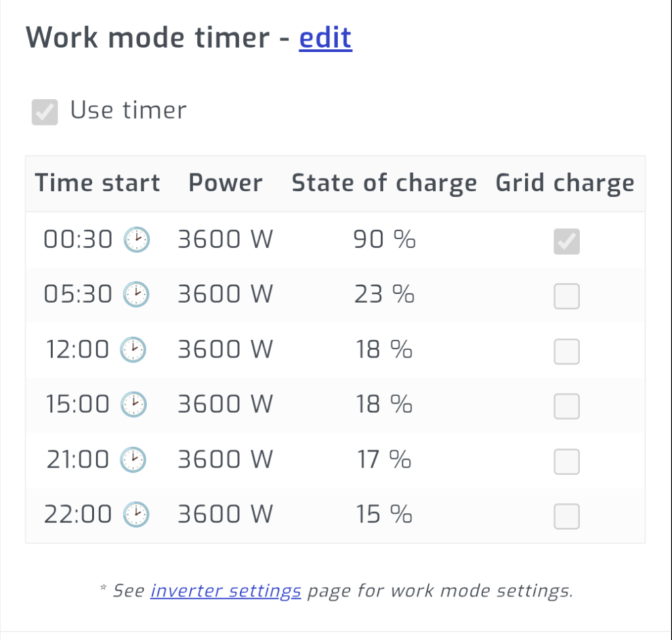Select the Grid charge column title
The height and width of the screenshot is (640, 672).
coord(564,183)
